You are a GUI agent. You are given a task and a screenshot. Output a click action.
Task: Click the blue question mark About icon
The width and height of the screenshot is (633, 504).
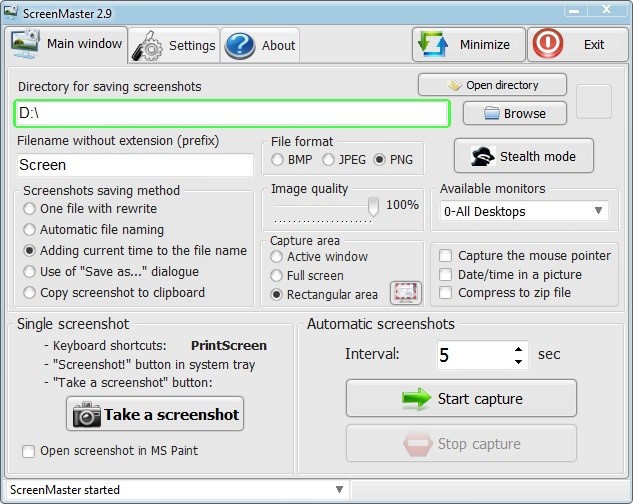click(x=240, y=46)
